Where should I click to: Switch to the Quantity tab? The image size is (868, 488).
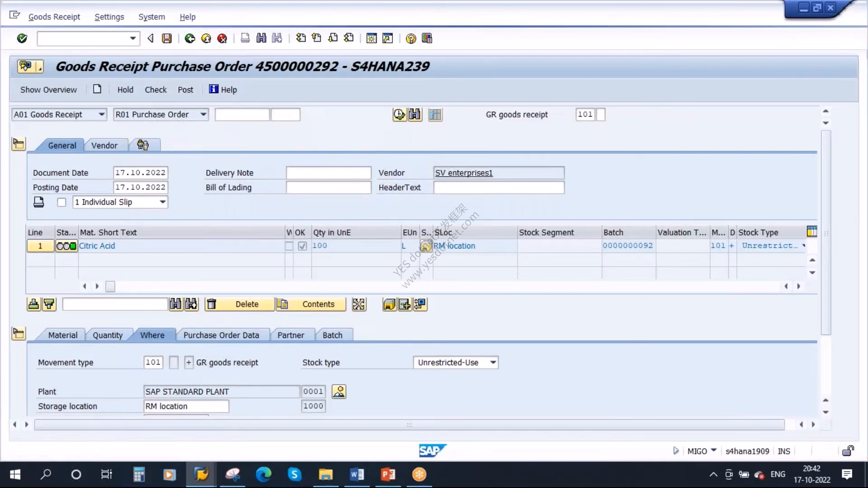click(108, 335)
